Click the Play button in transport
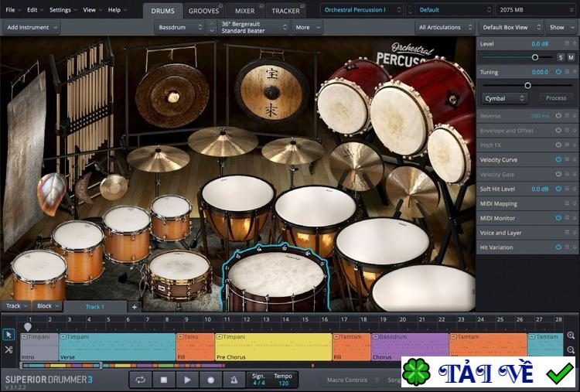Viewport: 580px width, 392px height. pos(187,380)
